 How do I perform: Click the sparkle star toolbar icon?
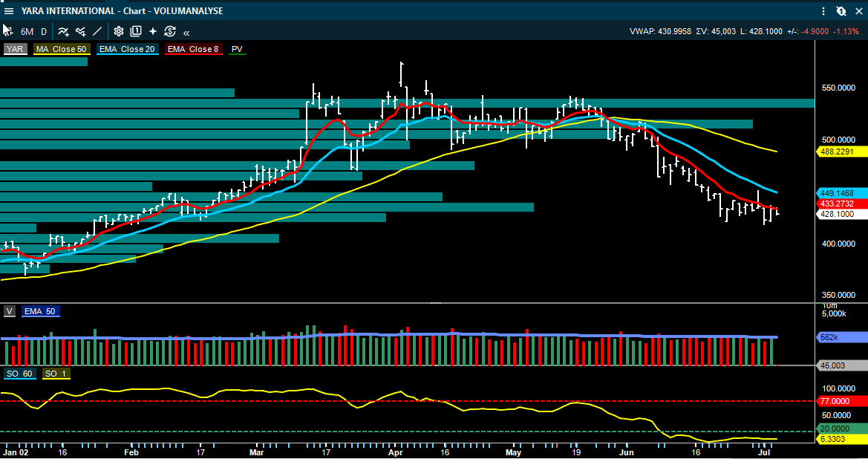coord(153,31)
